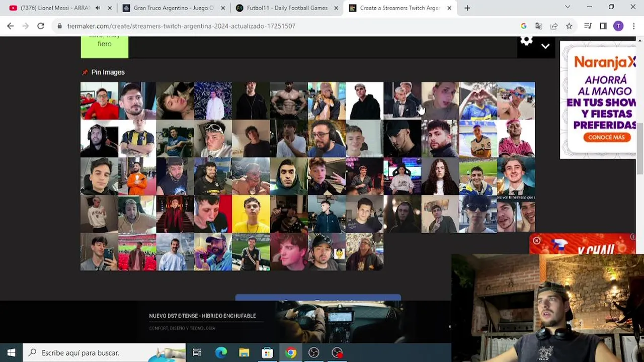This screenshot has width=644, height=362.
Task: Open tier row settings gear icon
Action: pyautogui.click(x=526, y=41)
